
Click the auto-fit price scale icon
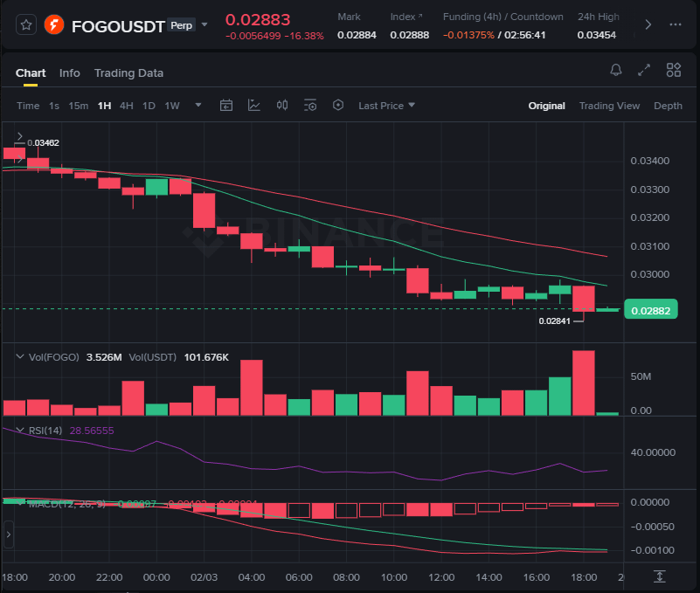[660, 576]
